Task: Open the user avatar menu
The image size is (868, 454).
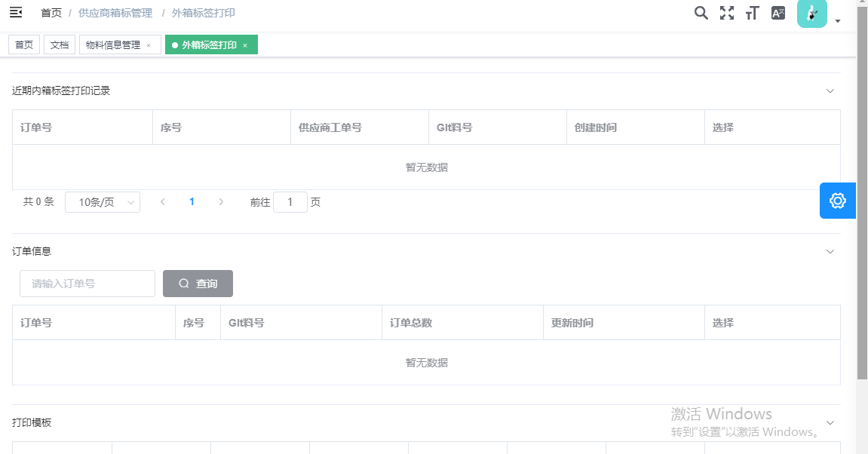Action: tap(812, 14)
